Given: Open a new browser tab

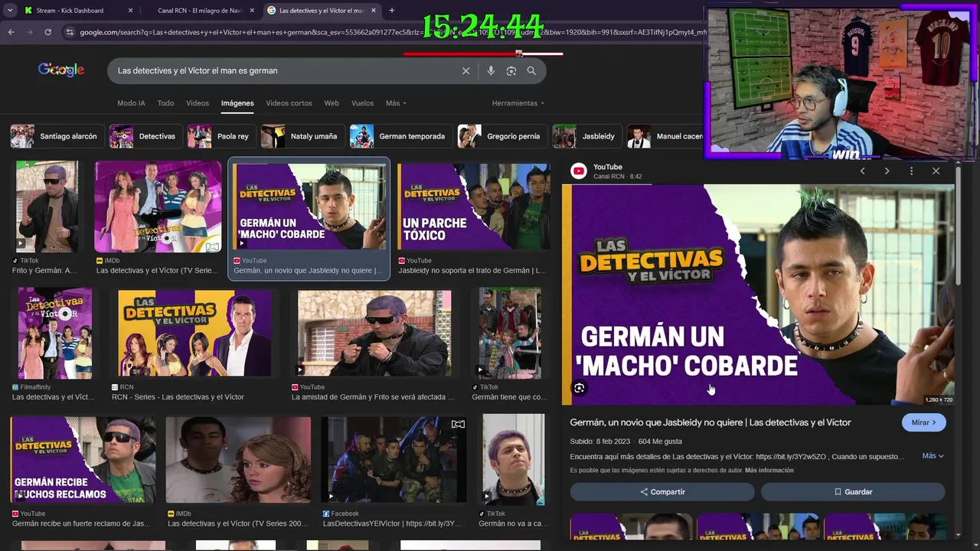Looking at the screenshot, I should [391, 11].
